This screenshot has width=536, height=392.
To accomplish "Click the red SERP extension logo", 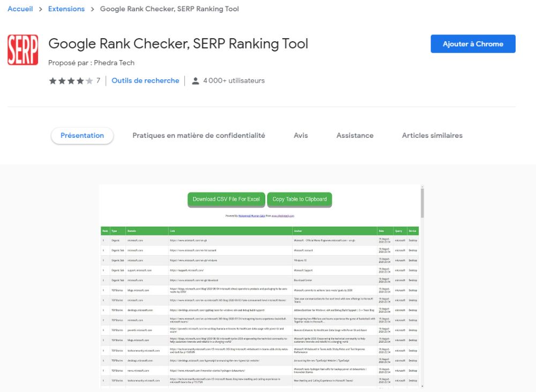I will pyautogui.click(x=23, y=49).
